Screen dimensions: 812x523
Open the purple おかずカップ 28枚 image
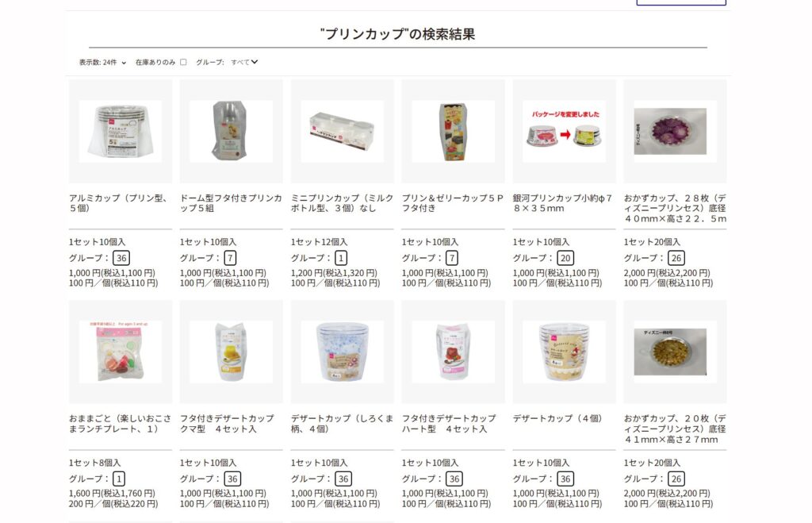(x=675, y=131)
